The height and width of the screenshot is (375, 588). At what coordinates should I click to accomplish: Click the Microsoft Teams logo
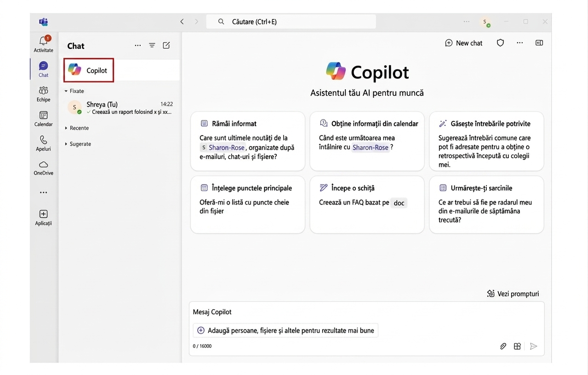(44, 22)
